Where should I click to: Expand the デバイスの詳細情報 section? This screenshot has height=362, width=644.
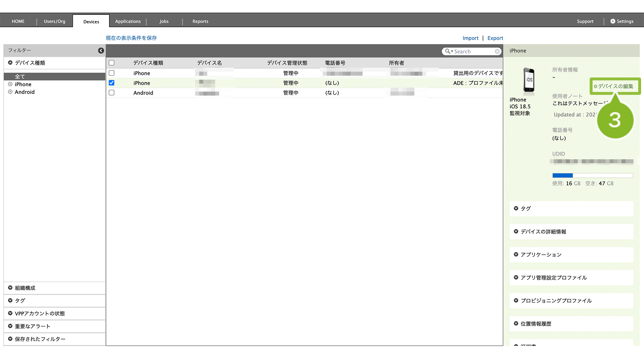click(571, 232)
